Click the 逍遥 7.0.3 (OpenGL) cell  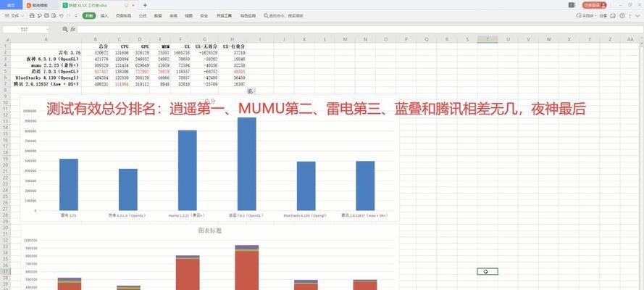click(46, 72)
